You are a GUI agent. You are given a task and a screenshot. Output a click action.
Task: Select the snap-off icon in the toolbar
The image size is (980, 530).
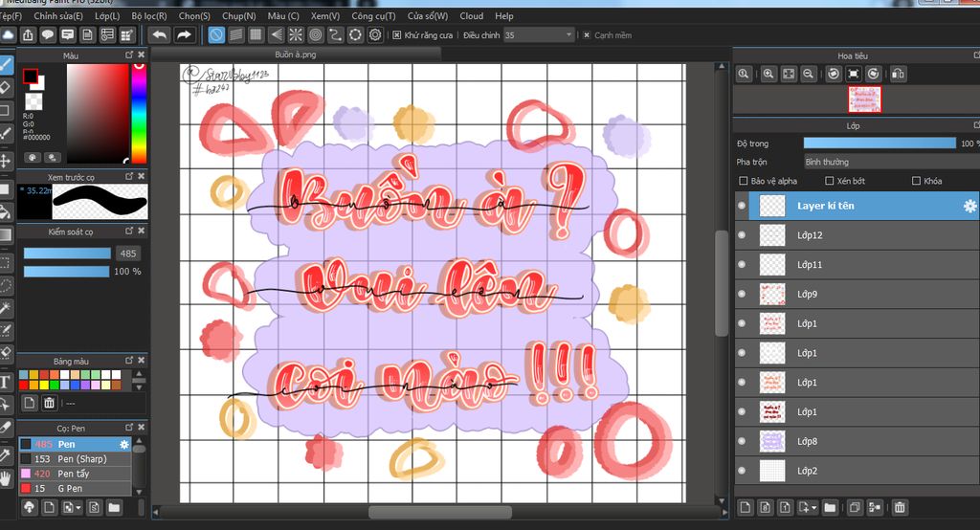(x=216, y=35)
